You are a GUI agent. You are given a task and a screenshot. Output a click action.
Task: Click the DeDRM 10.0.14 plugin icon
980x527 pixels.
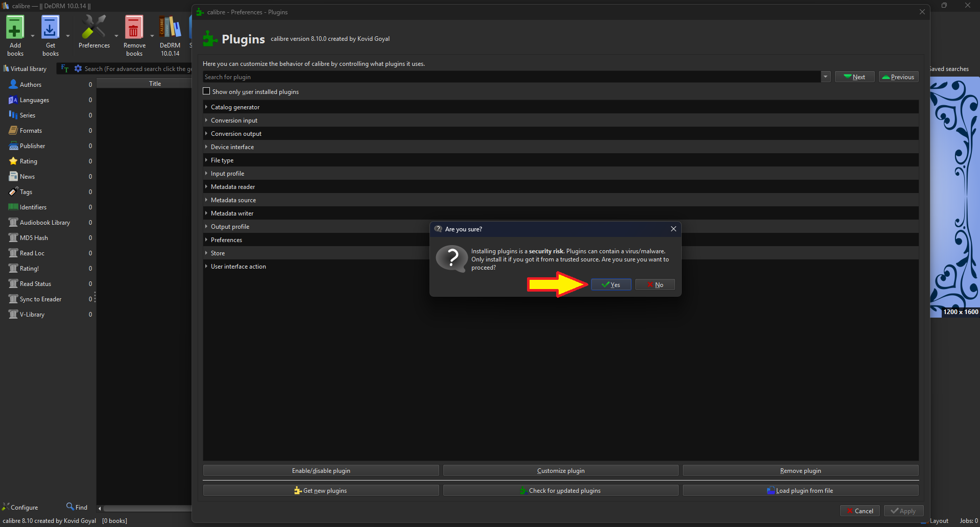[x=170, y=28]
